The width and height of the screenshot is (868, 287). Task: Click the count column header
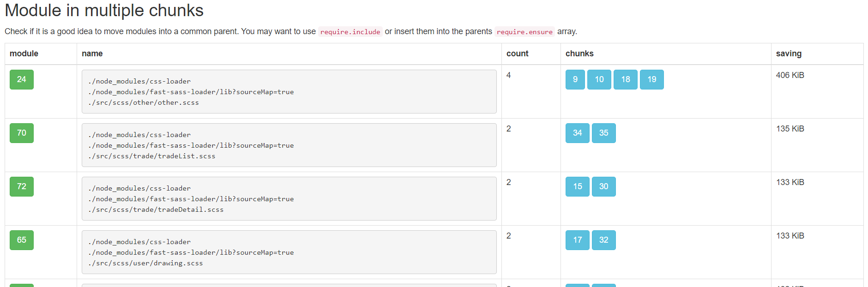coord(517,54)
